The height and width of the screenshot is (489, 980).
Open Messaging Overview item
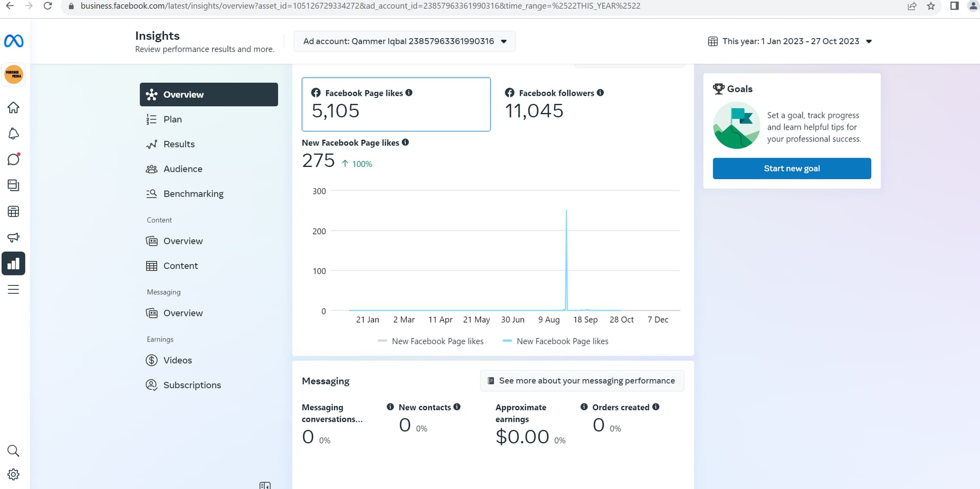pyautogui.click(x=209, y=313)
